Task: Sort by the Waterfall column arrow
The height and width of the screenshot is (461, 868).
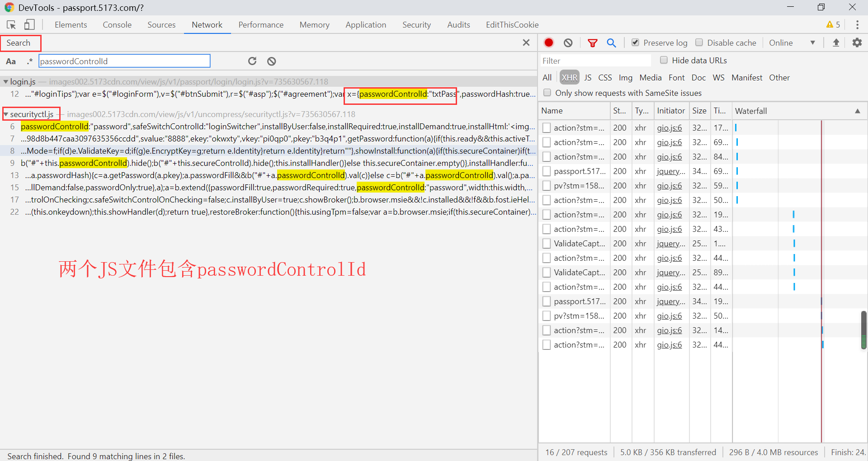Action: (857, 111)
